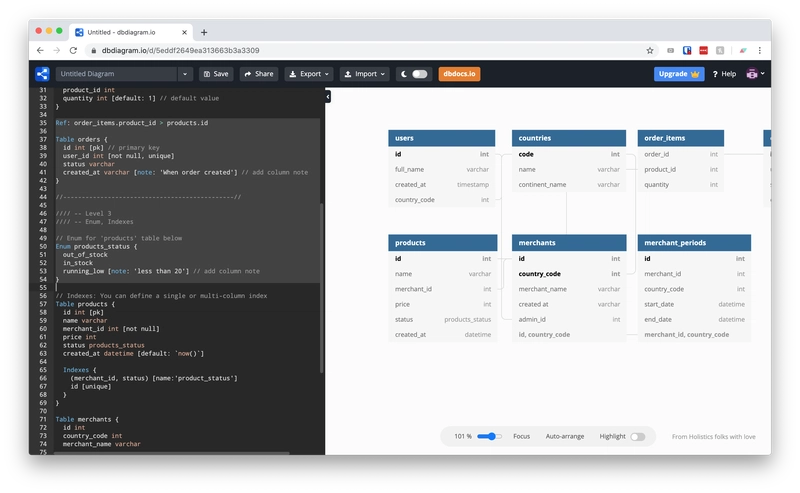Click the Untitled Diagram name field
The height and width of the screenshot is (493, 800).
coord(116,74)
